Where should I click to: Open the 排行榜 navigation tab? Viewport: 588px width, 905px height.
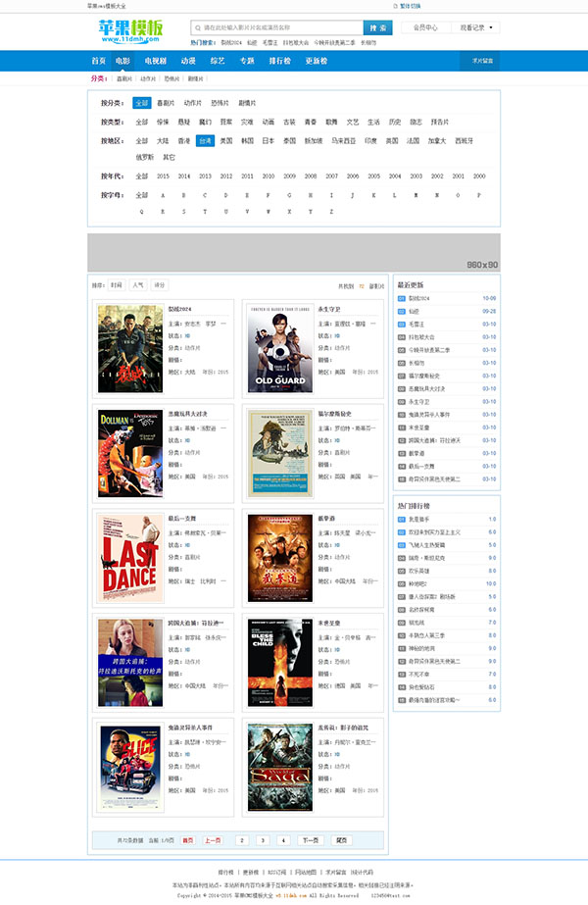pos(279,61)
